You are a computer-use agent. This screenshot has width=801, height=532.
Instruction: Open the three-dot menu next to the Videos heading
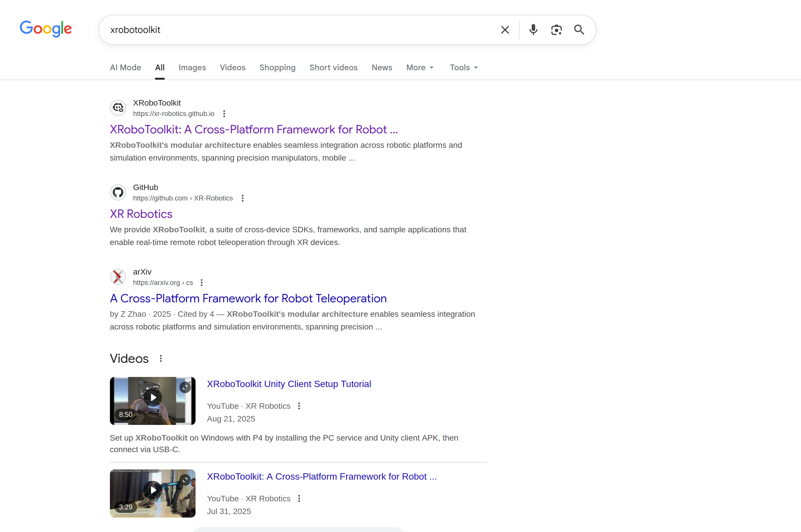pyautogui.click(x=161, y=359)
